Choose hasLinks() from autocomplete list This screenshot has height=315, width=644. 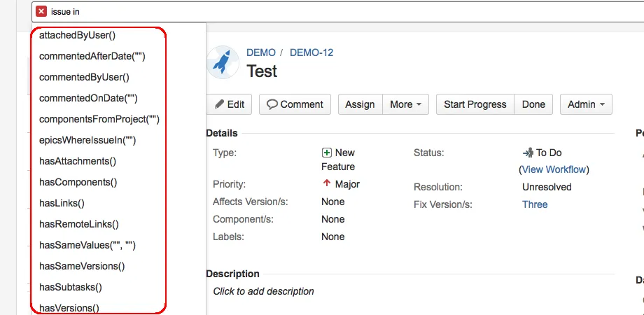[x=62, y=203]
